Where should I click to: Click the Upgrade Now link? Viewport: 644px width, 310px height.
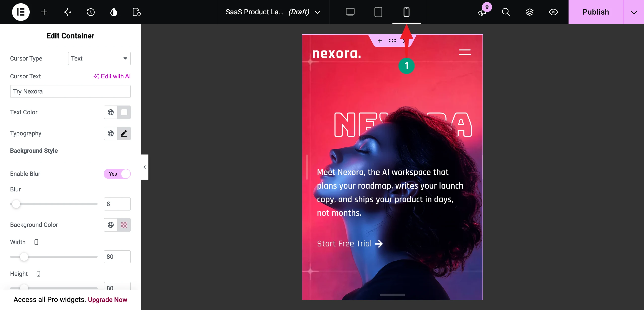(x=107, y=300)
